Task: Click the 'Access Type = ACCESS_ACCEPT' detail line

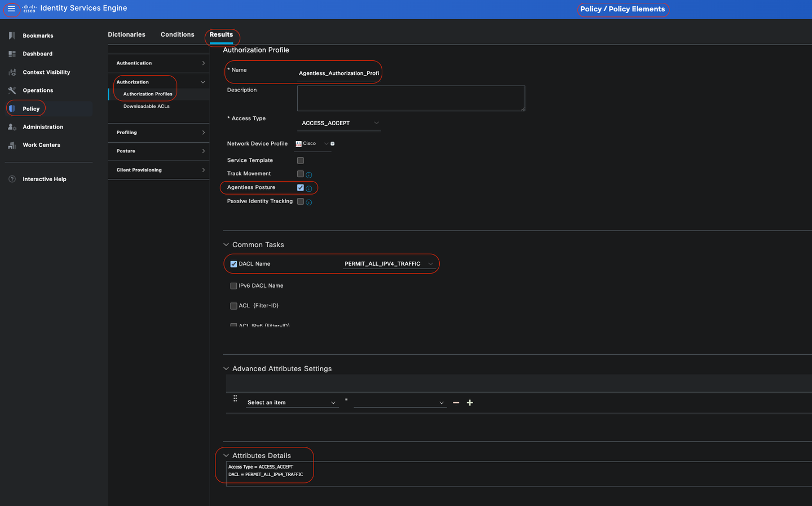Action: pyautogui.click(x=261, y=467)
